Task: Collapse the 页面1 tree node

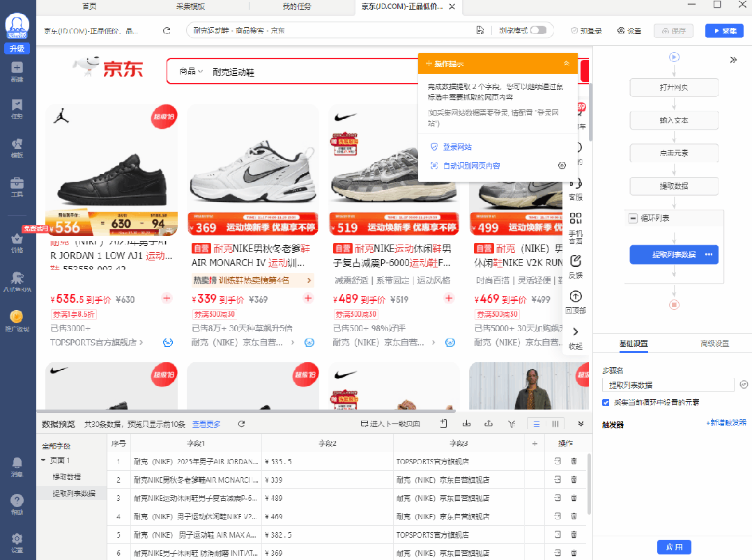Action: coord(43,461)
